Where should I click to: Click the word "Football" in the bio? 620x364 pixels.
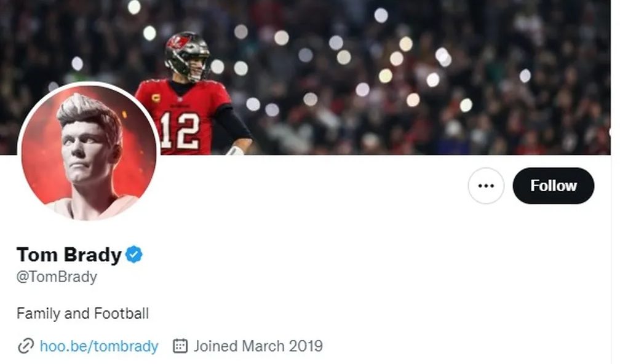pos(121,314)
